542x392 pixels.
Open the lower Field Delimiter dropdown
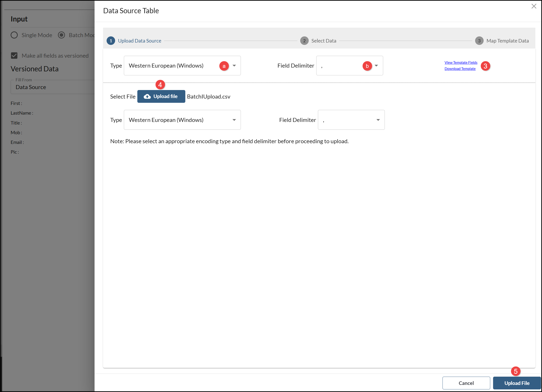pyautogui.click(x=351, y=120)
